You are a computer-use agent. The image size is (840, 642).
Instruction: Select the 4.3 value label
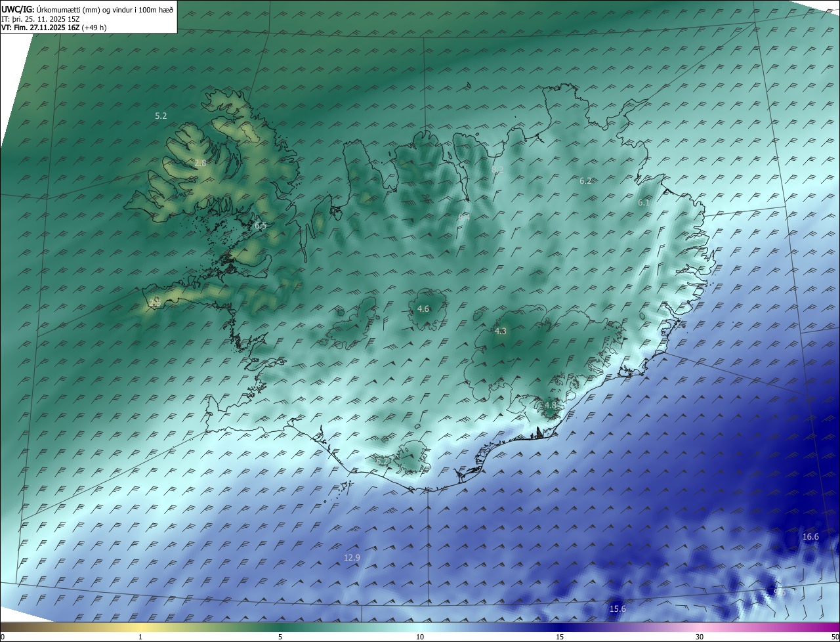click(x=501, y=332)
